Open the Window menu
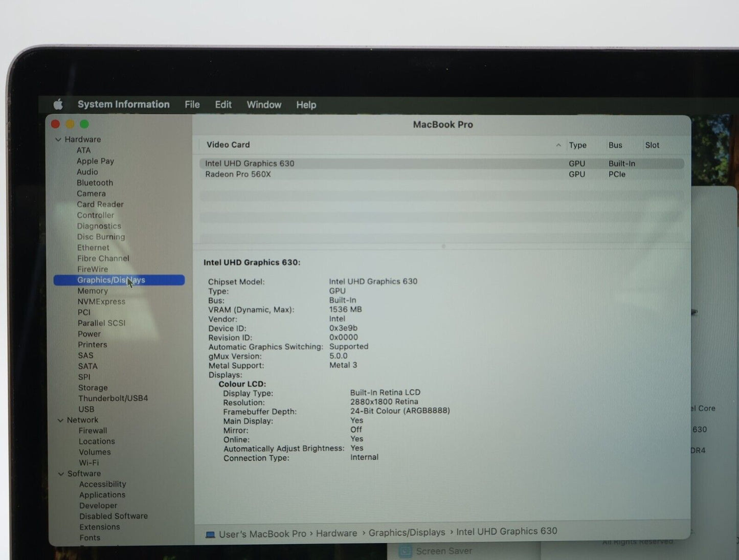The image size is (739, 560). (x=264, y=105)
